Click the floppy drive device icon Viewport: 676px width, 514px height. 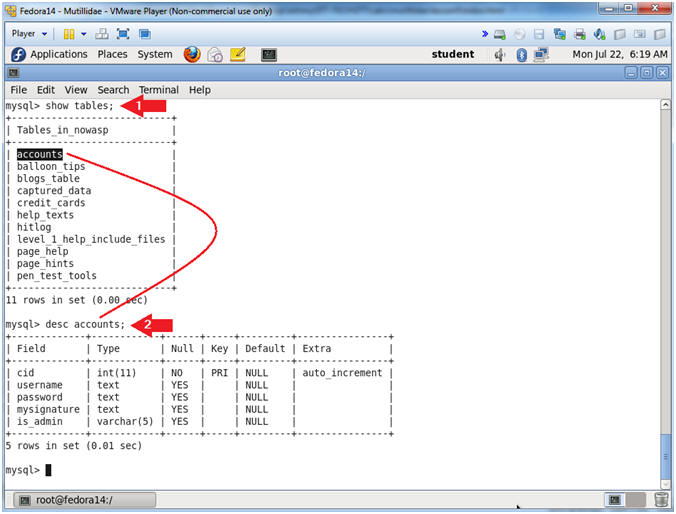pyautogui.click(x=539, y=34)
